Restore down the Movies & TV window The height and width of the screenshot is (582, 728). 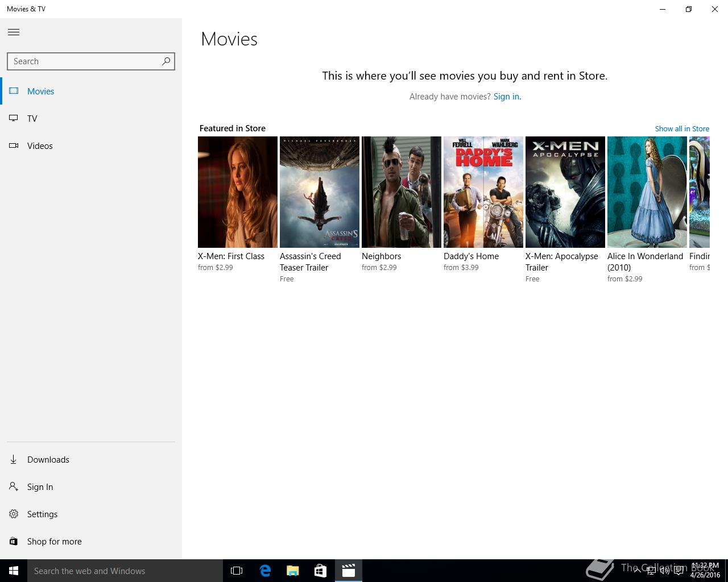pyautogui.click(x=689, y=9)
